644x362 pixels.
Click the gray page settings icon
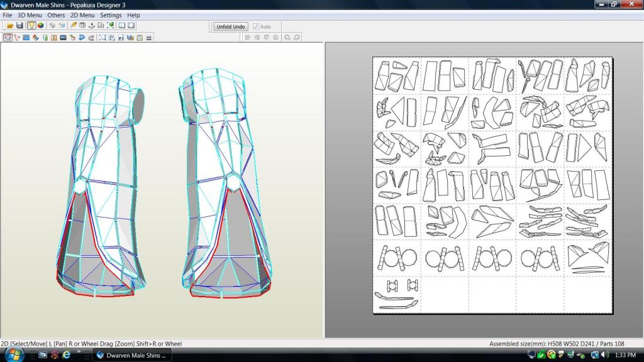point(140,37)
